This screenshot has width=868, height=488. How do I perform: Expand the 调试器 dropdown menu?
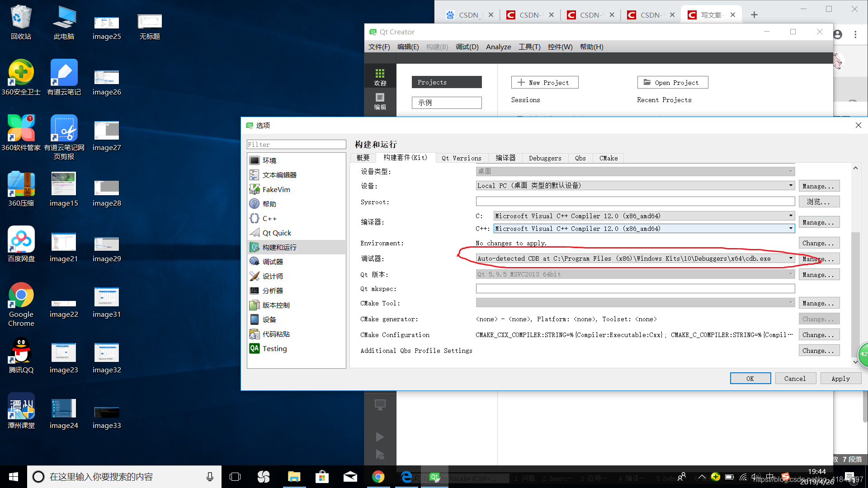tap(791, 258)
